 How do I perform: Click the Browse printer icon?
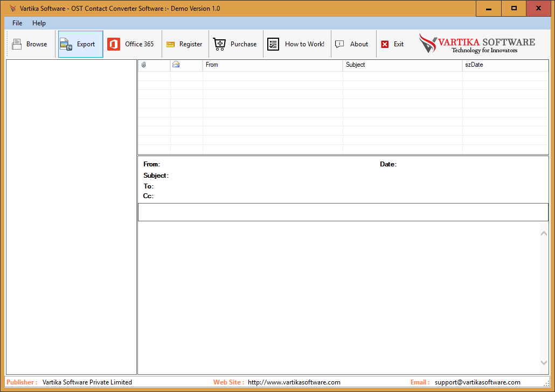pyautogui.click(x=17, y=44)
